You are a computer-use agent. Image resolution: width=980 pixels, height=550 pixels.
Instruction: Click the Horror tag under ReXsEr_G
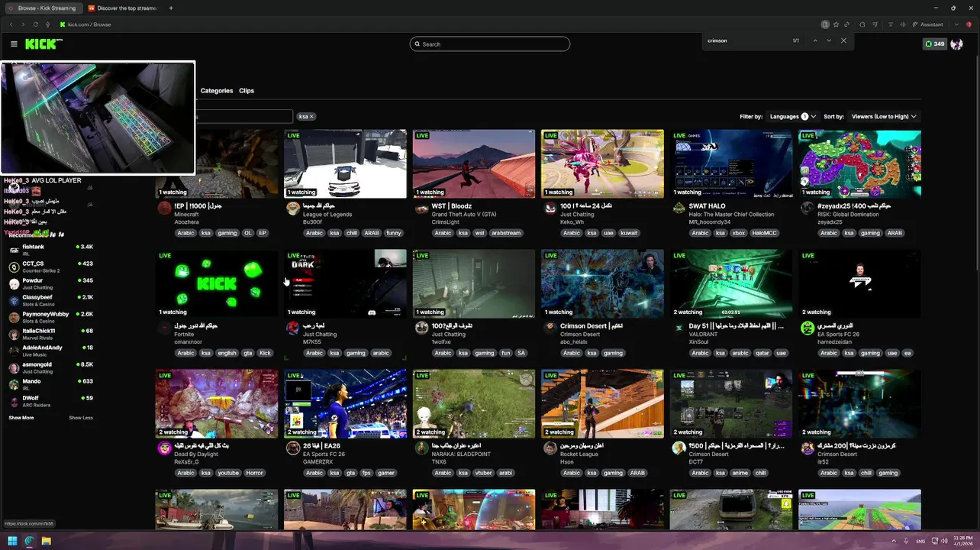click(x=255, y=473)
